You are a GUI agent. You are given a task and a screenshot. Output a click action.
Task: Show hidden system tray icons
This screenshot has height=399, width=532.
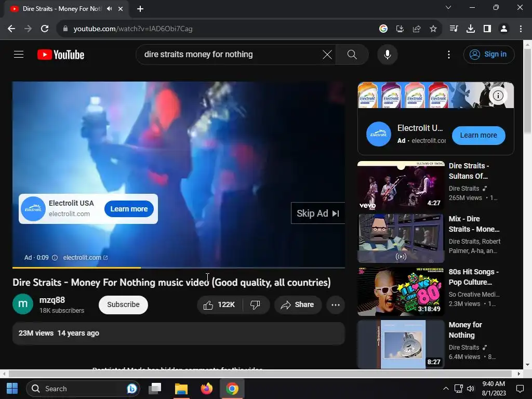click(446, 389)
